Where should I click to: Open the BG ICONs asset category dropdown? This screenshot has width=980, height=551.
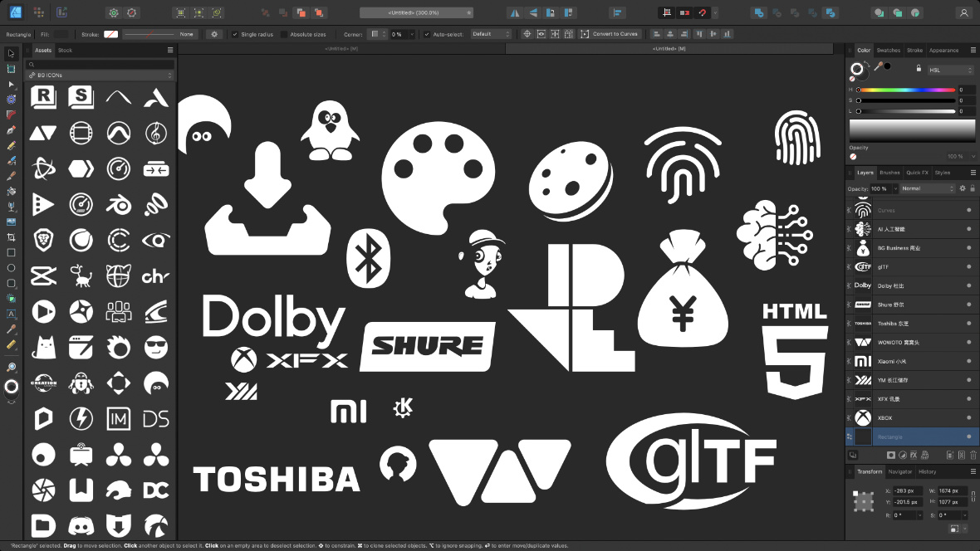tap(100, 76)
